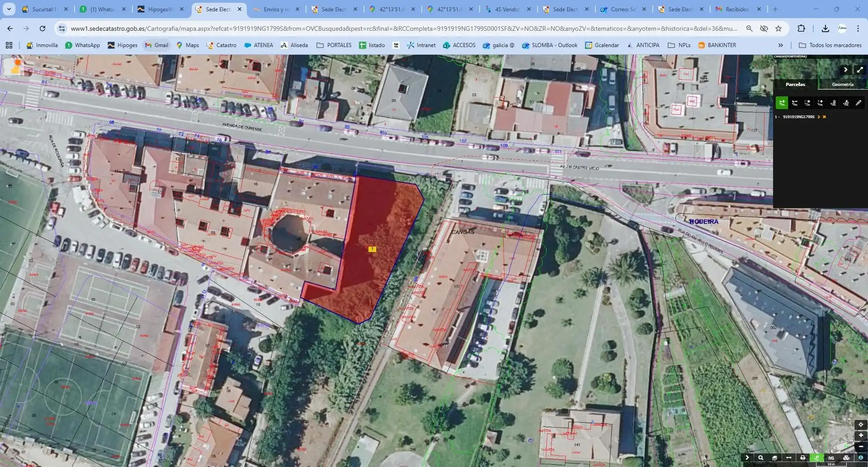Switch to the Recibidos Gmail browser tab

737,9
